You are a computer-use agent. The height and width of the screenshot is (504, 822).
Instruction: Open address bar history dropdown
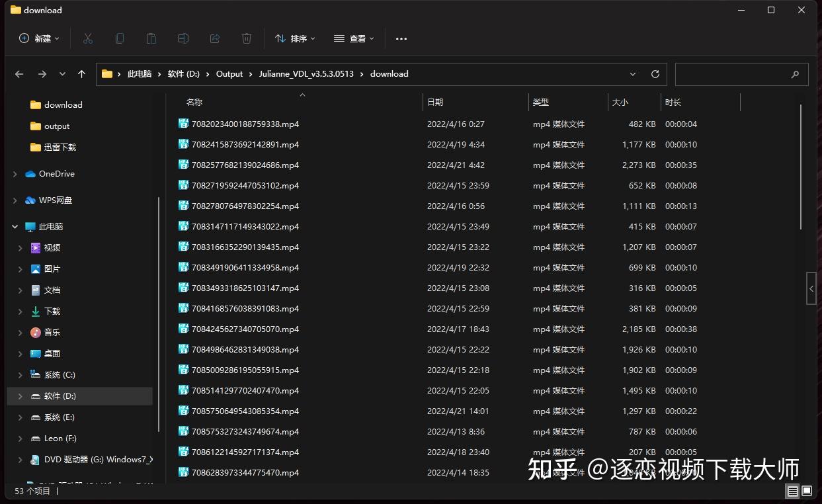[633, 74]
